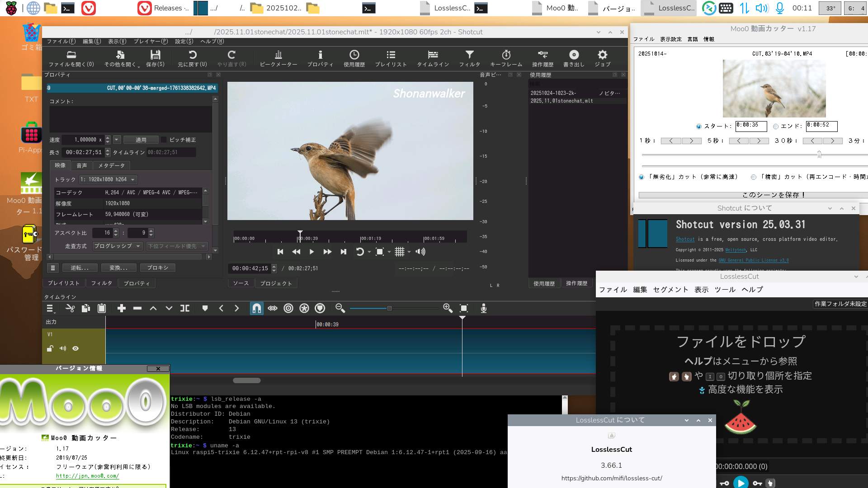The width and height of the screenshot is (868, 488).
Task: Expand the scan mode Progressive dropdown
Action: (117, 246)
